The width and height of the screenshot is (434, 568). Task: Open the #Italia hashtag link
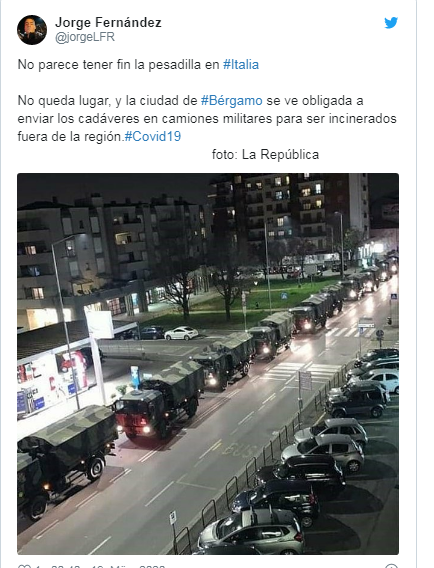[x=241, y=64]
